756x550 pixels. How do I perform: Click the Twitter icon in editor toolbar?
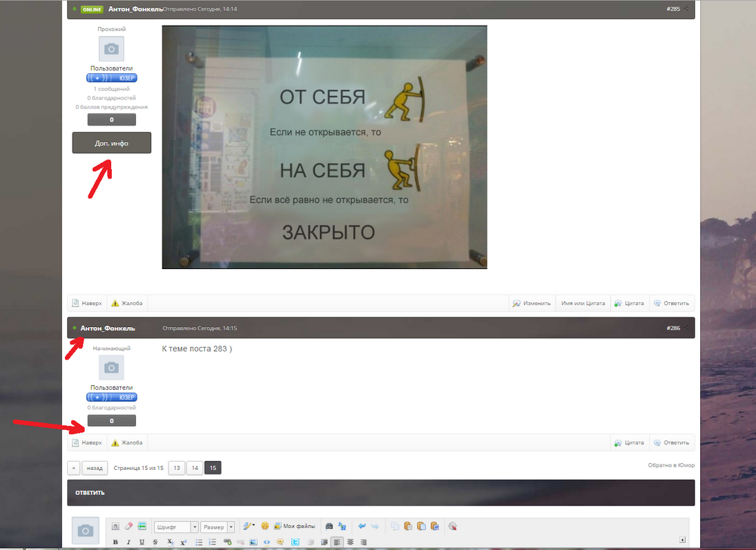(294, 542)
